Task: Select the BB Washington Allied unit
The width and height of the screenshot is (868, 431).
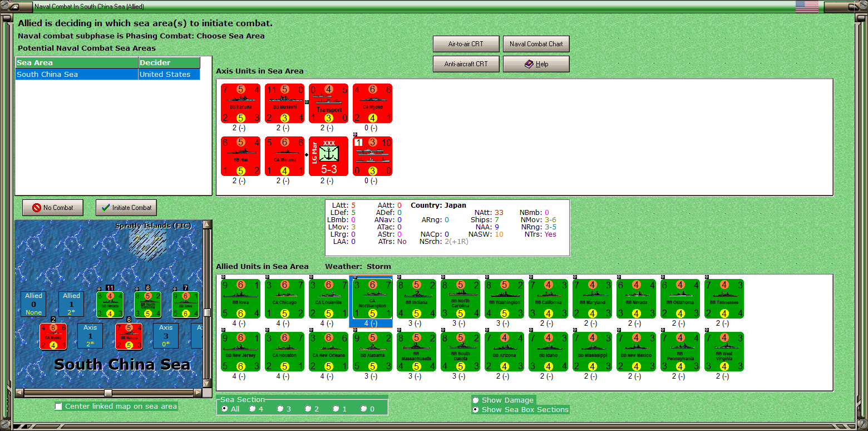Action: (x=505, y=299)
